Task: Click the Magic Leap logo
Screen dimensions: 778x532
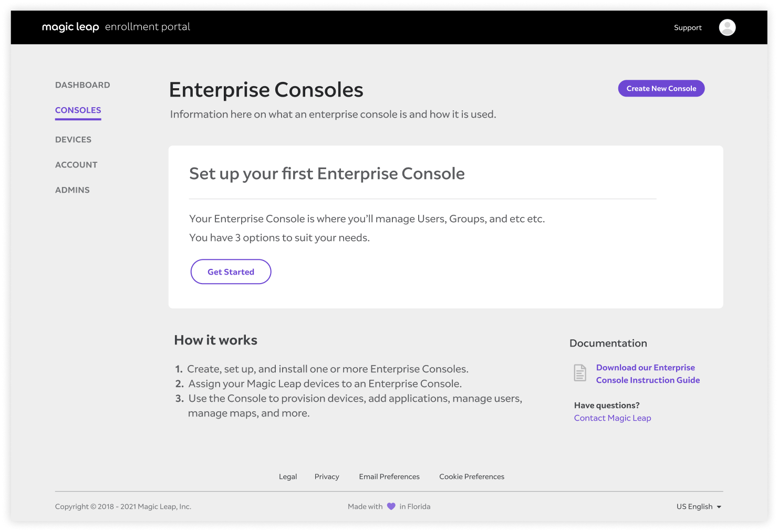Action: pos(70,27)
